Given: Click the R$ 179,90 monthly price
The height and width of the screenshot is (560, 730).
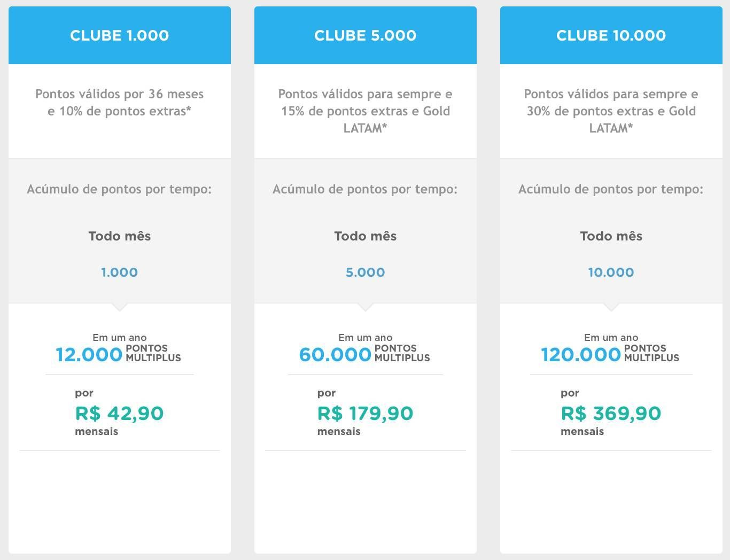Looking at the screenshot, I should tap(366, 413).
